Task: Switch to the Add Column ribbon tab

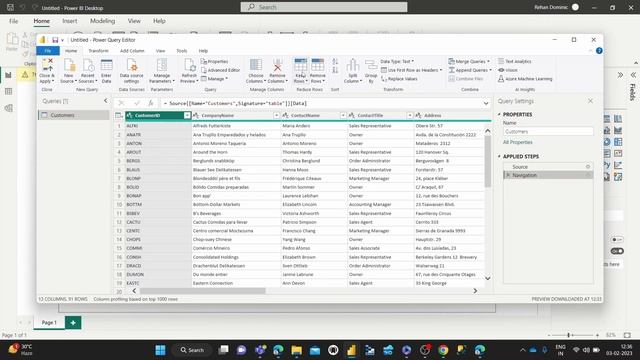Action: 132,51
